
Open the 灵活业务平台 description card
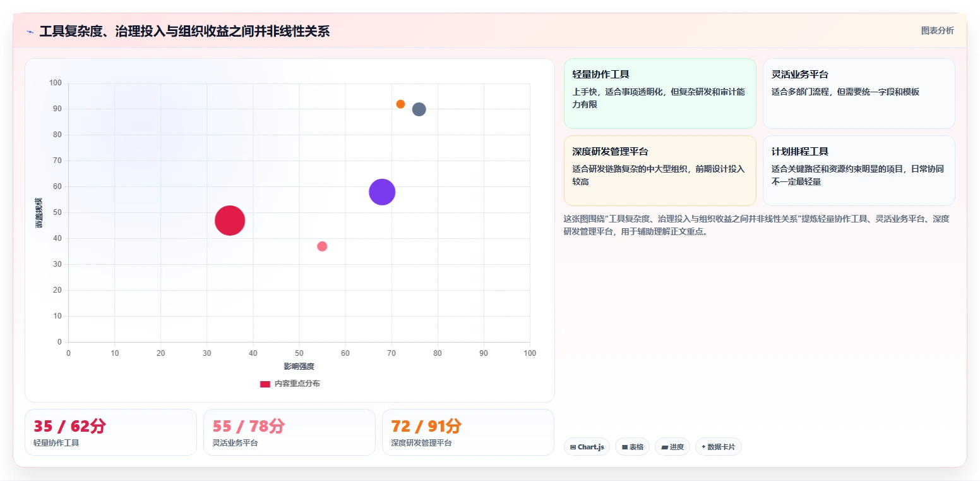click(859, 94)
